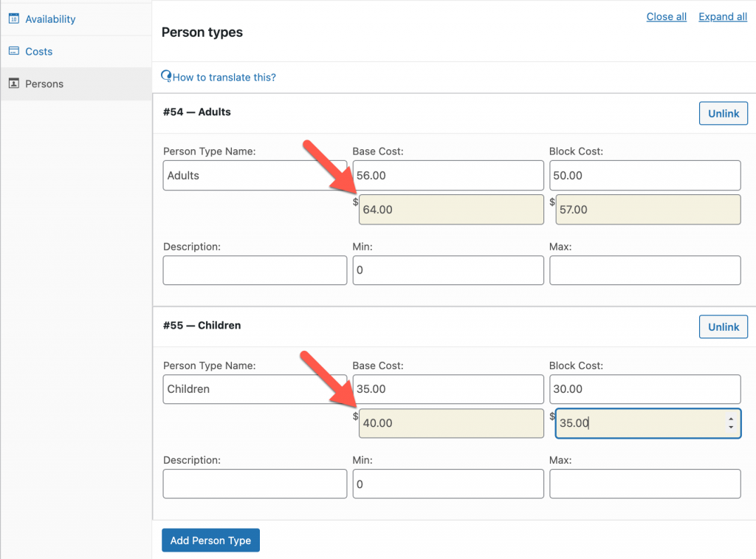Click the Persons sidebar icon
Viewport: 756px width, 559px height.
point(14,83)
